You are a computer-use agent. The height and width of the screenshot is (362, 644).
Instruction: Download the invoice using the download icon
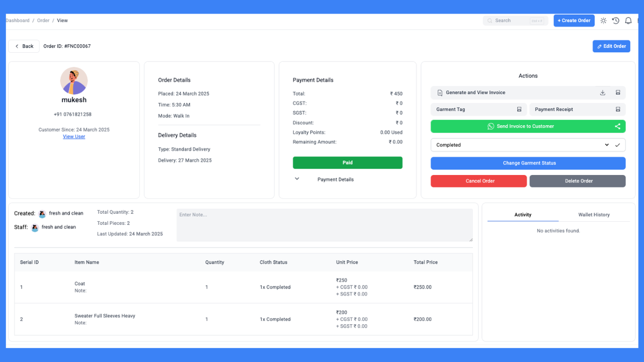coord(602,93)
